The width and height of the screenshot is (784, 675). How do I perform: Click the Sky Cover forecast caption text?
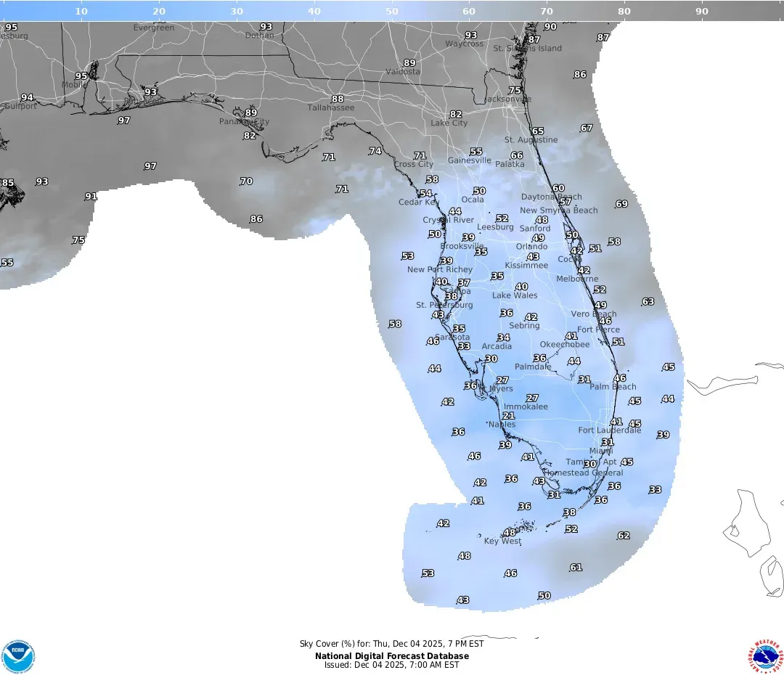(x=392, y=643)
